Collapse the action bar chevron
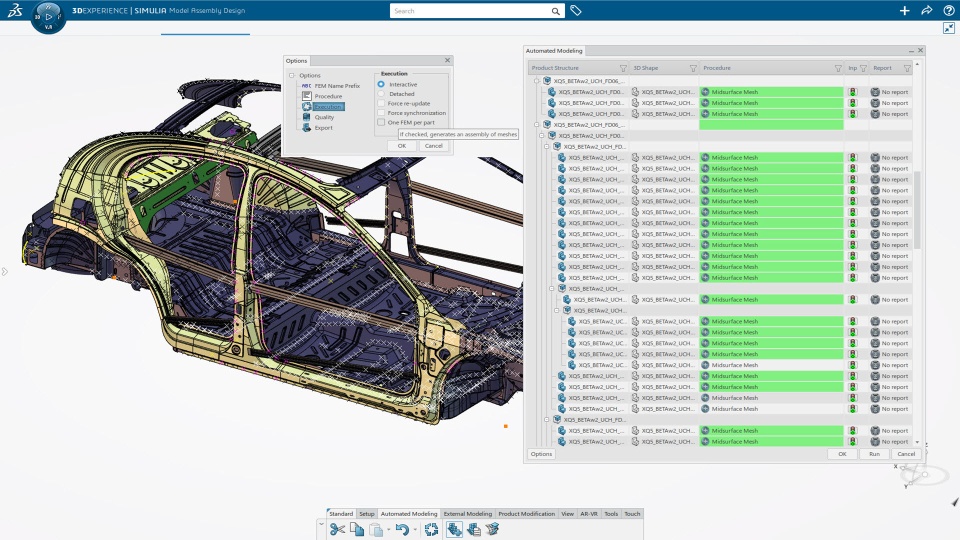 pyautogui.click(x=321, y=525)
